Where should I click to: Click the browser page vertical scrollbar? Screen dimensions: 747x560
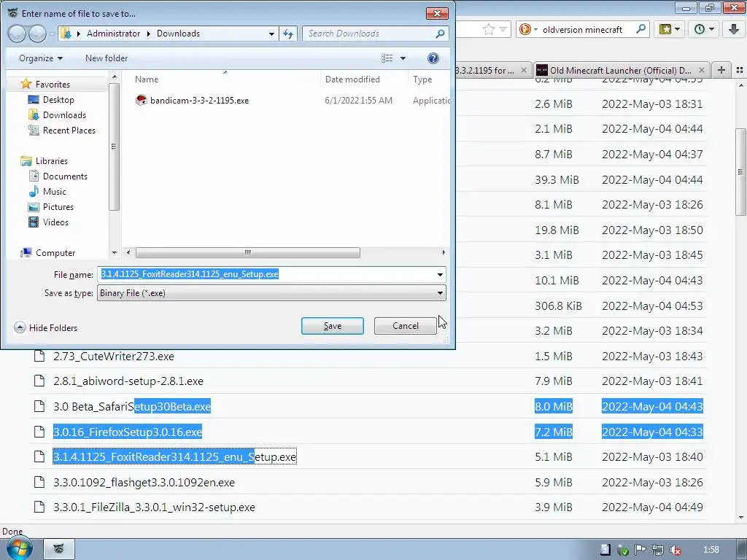pyautogui.click(x=741, y=171)
